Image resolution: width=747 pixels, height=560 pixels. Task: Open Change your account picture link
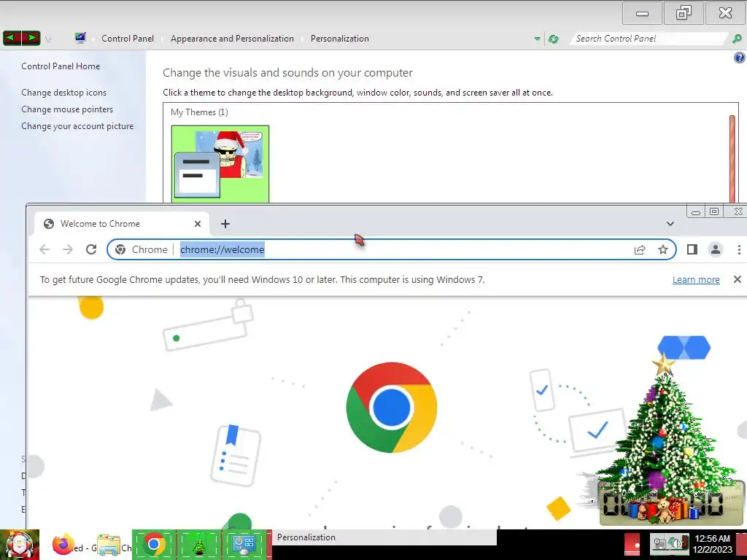77,126
